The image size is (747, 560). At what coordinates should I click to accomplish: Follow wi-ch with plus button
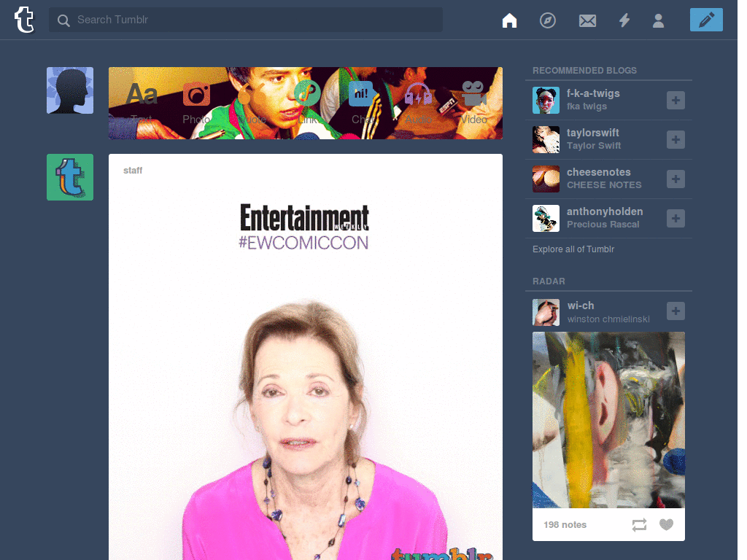(676, 311)
